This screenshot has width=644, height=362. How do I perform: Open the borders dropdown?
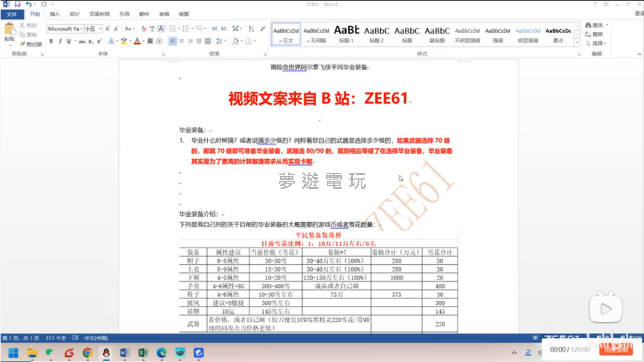point(255,41)
